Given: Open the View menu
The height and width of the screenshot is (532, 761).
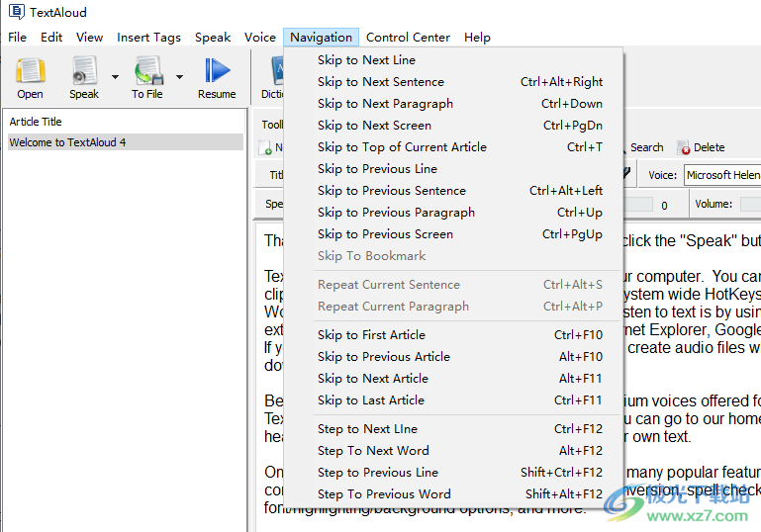Looking at the screenshot, I should (89, 38).
